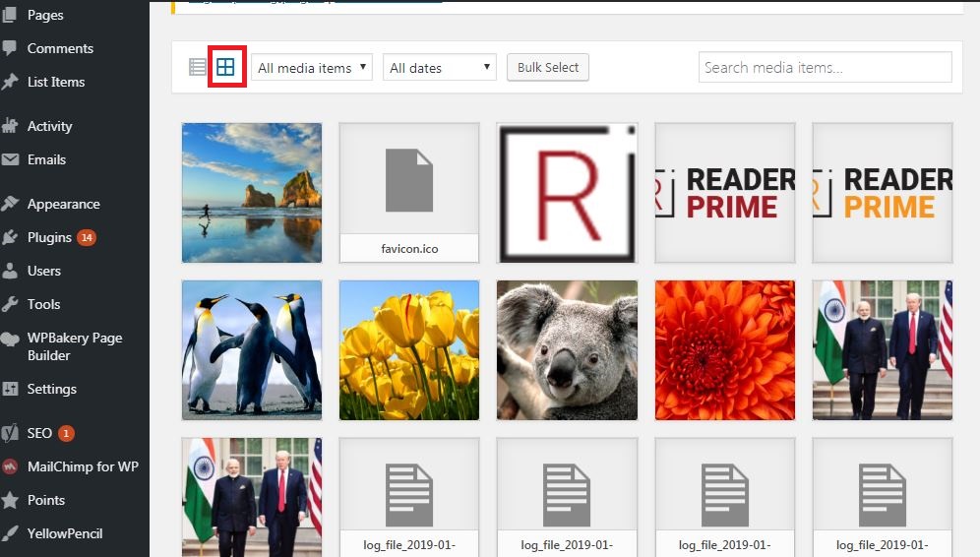Select the favicon.ico file thumbnail
This screenshot has height=557, width=980.
(409, 193)
